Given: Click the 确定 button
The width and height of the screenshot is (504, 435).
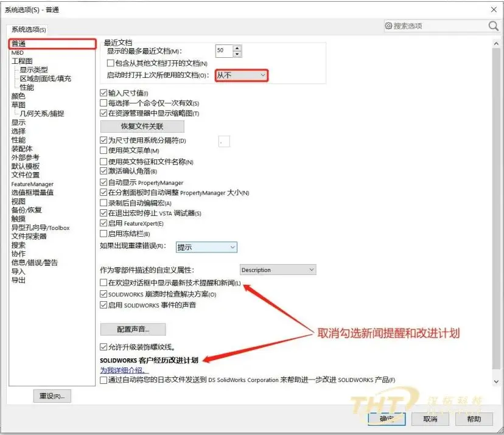Looking at the screenshot, I should (387, 419).
